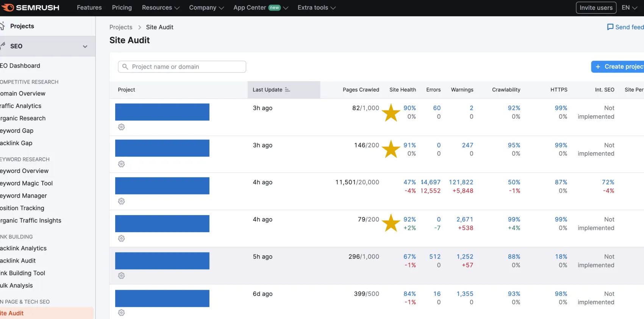The width and height of the screenshot is (644, 319).
Task: Go to the Pricing page
Action: 122,8
